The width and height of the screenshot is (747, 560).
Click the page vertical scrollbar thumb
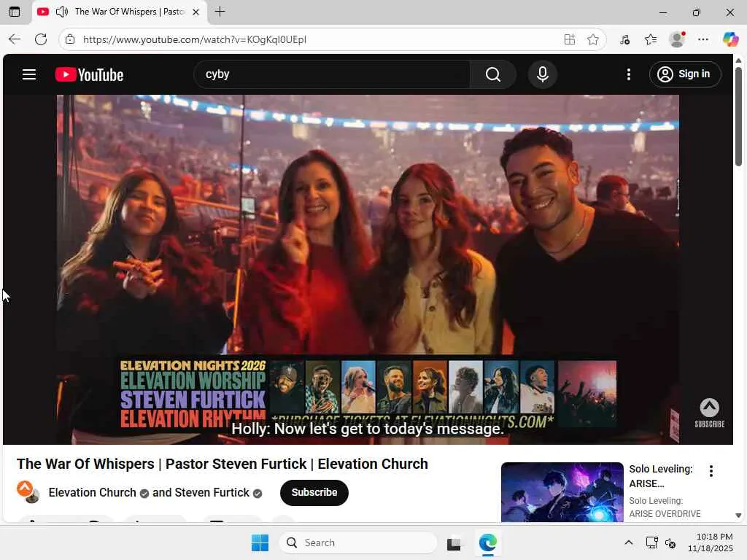coord(738,117)
